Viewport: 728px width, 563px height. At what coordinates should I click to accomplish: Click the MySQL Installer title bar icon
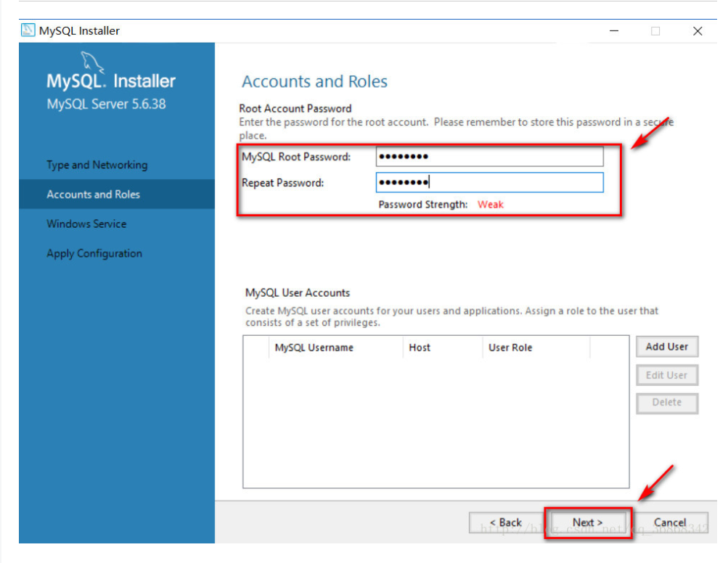coord(28,30)
